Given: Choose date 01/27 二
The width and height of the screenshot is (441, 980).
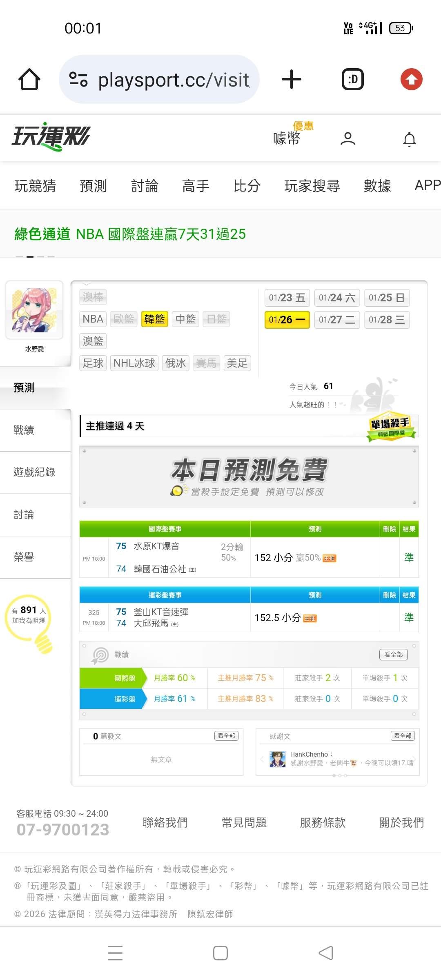Looking at the screenshot, I should tap(337, 320).
